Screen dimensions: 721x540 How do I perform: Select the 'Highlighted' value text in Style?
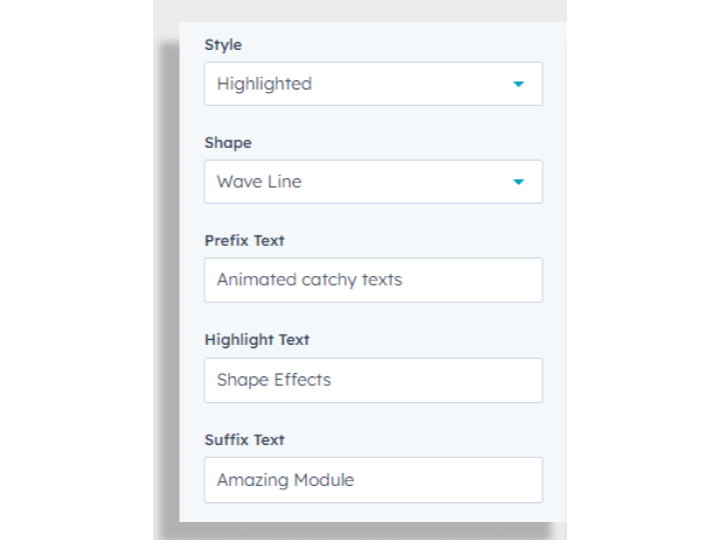pos(264,84)
